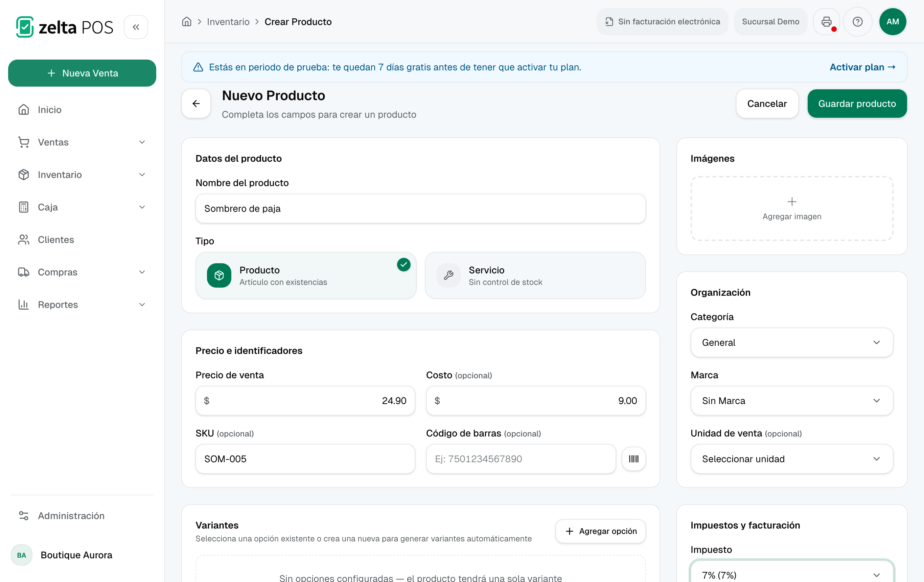Go to home via breadcrumb house icon
Viewport: 924px width, 582px height.
(x=186, y=22)
